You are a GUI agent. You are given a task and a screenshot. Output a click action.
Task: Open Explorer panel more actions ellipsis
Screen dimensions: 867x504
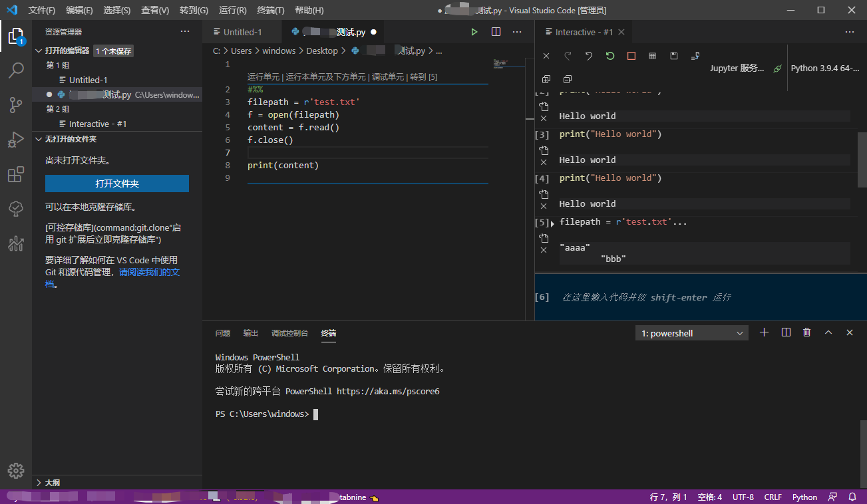tap(185, 31)
